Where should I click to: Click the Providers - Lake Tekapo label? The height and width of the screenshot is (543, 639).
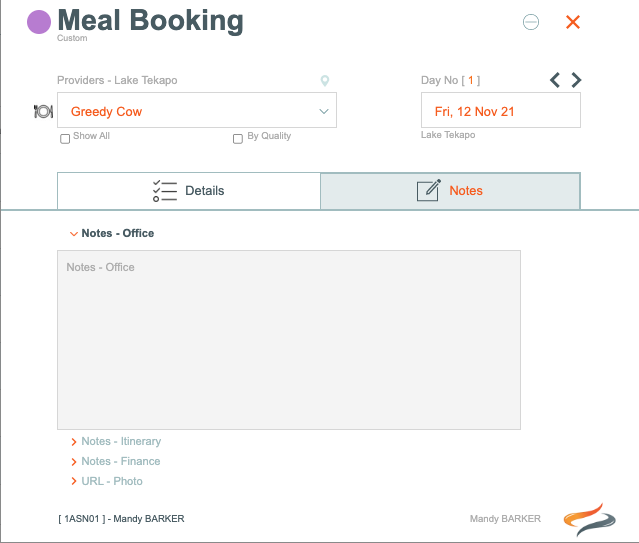tap(117, 80)
